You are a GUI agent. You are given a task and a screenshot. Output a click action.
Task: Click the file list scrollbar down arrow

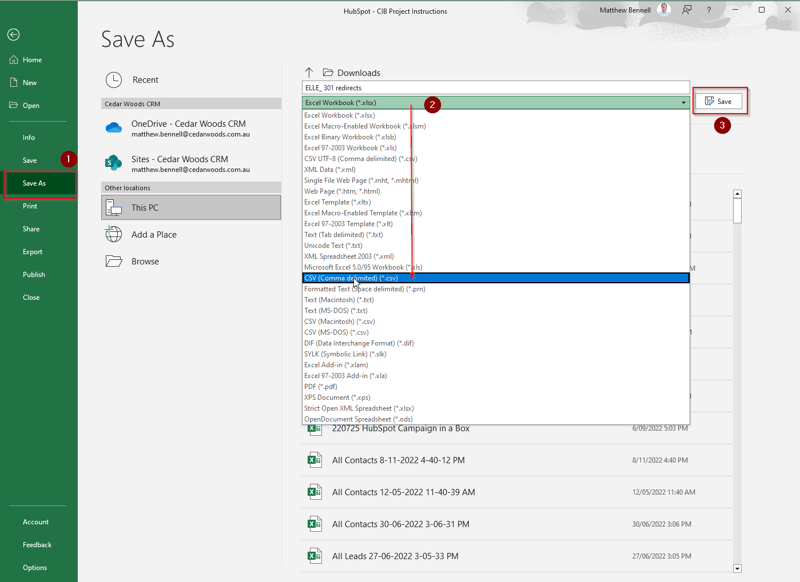pyautogui.click(x=737, y=568)
